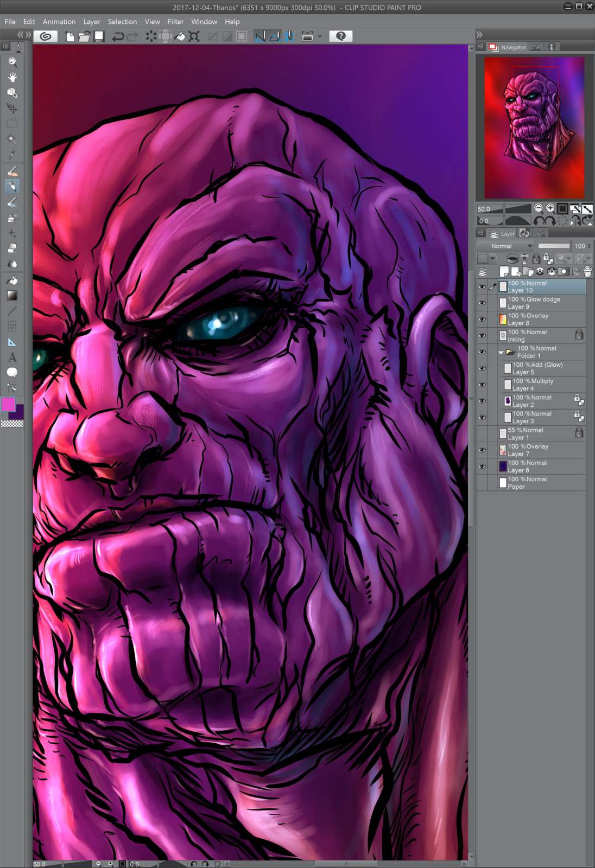The width and height of the screenshot is (595, 868).
Task: Click the Save icon in toolbar
Action: [x=99, y=36]
